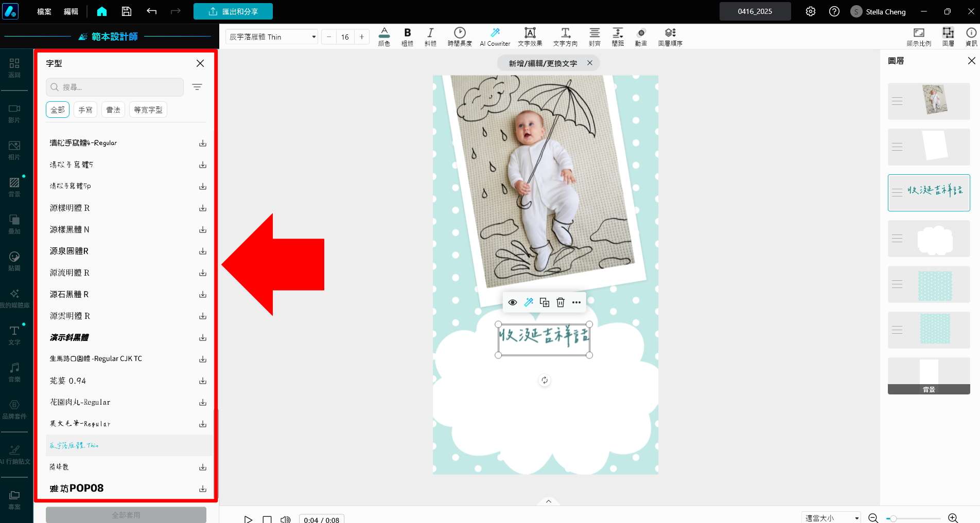The image size is (980, 523).
Task: Zoom out with magnifier minus icon
Action: 873,518
